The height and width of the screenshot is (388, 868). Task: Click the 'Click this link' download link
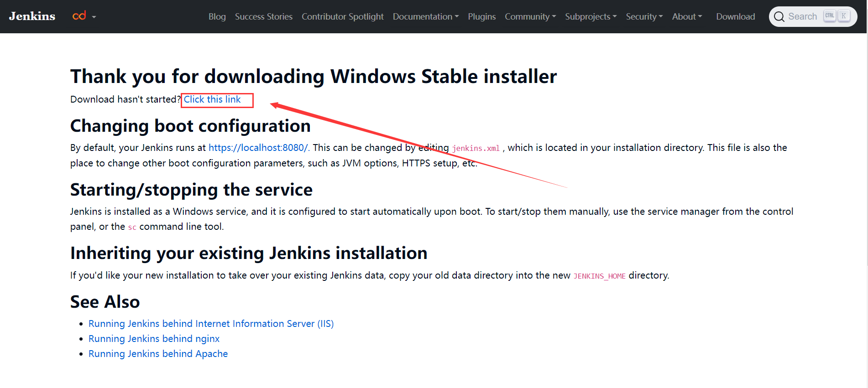point(212,99)
